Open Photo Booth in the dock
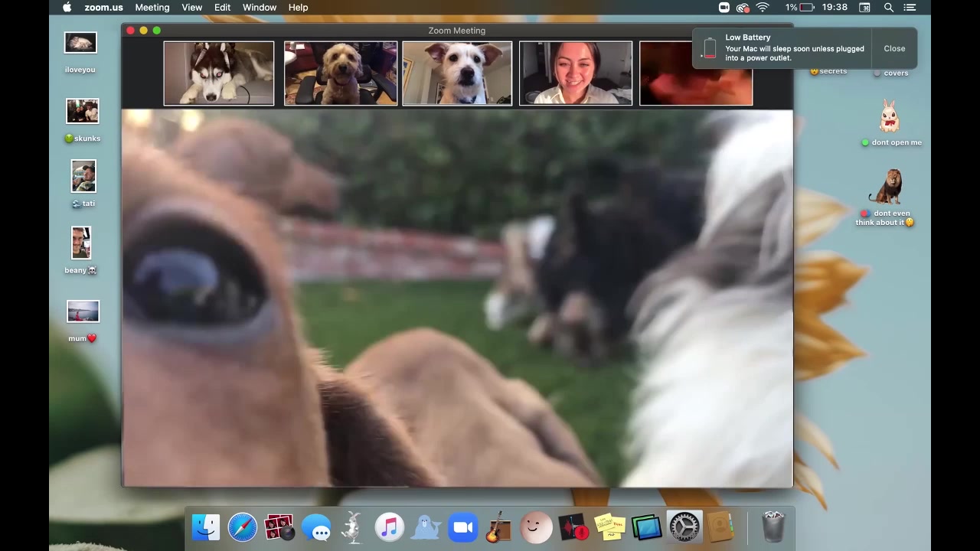 tap(279, 527)
